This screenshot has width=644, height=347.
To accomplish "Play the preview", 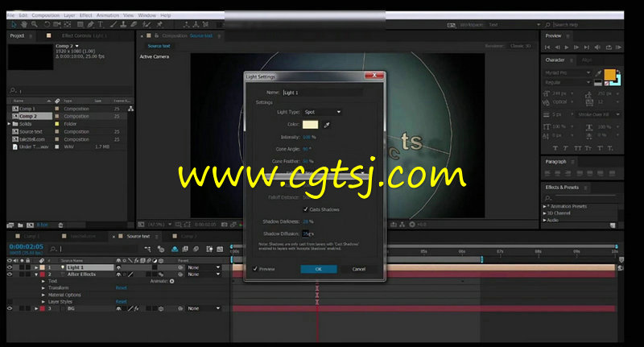I will click(567, 48).
